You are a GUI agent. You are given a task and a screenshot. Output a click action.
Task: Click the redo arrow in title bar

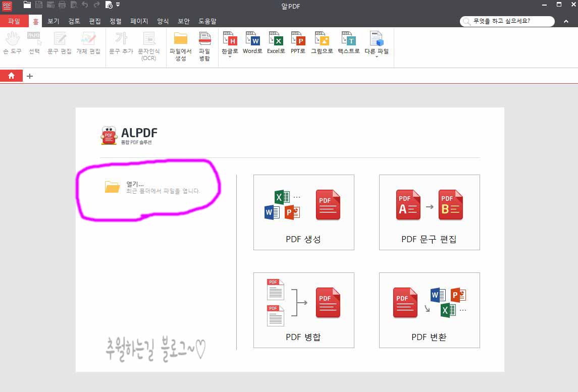[96, 5]
